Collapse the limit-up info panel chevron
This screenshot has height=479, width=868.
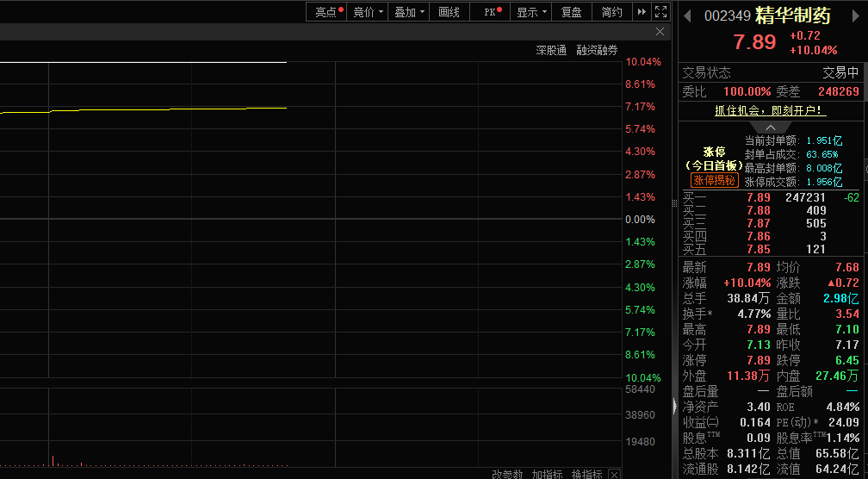point(771,128)
